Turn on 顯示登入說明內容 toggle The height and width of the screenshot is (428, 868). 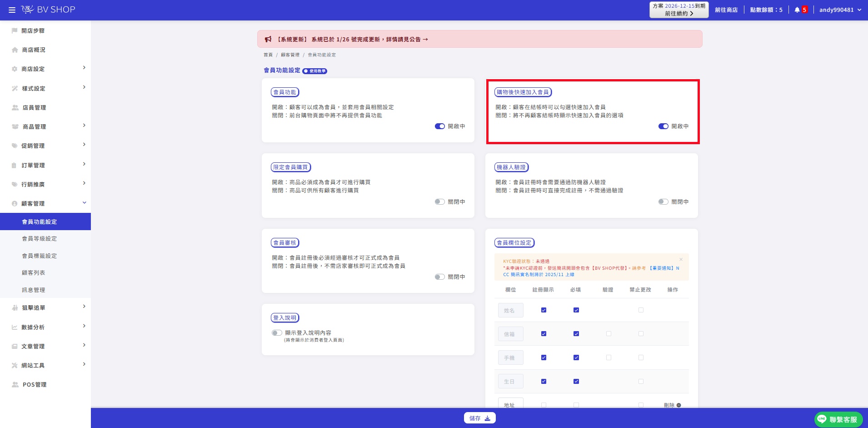click(277, 332)
